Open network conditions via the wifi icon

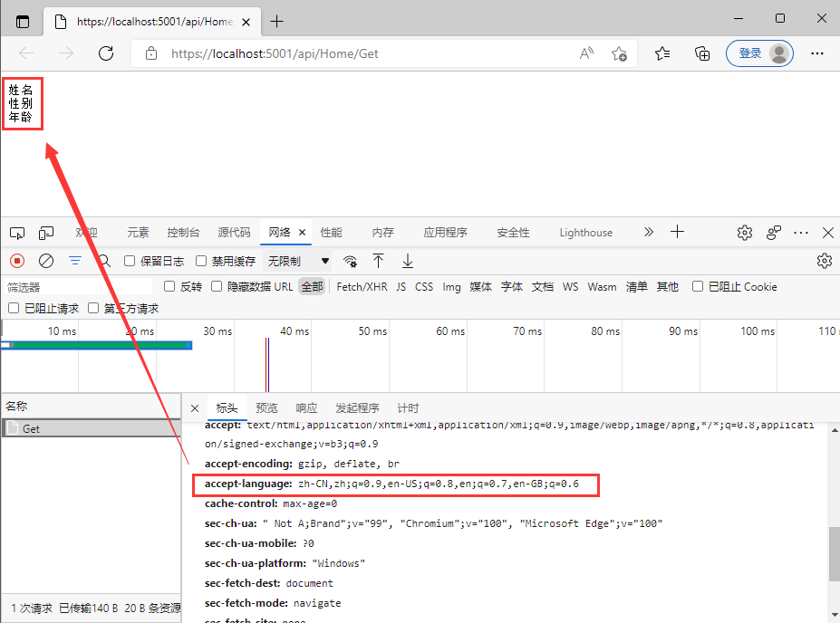click(x=351, y=261)
